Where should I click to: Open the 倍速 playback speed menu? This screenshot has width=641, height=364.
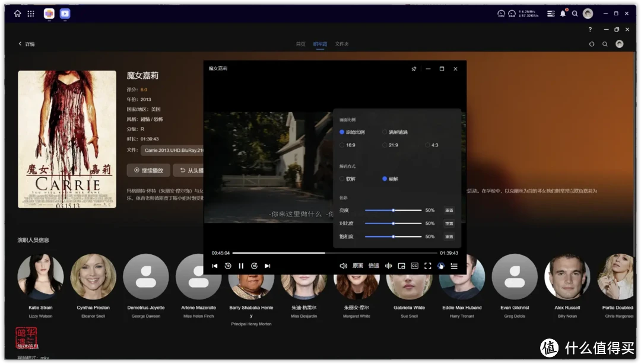[373, 266]
